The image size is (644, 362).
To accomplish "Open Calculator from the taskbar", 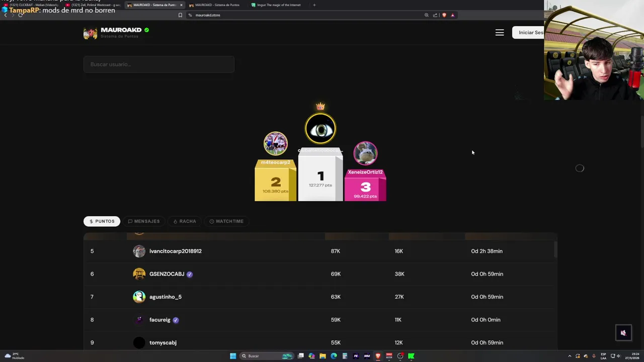I will click(345, 356).
